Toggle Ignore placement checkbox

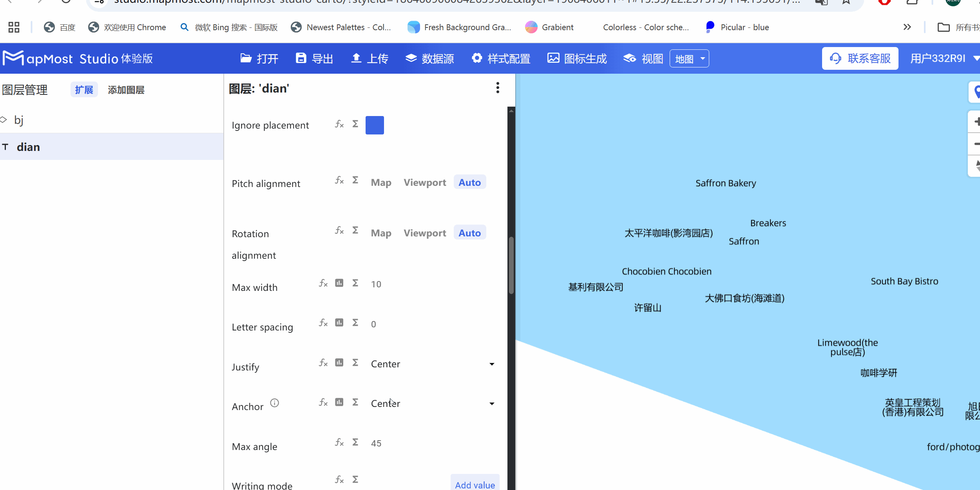pyautogui.click(x=375, y=125)
